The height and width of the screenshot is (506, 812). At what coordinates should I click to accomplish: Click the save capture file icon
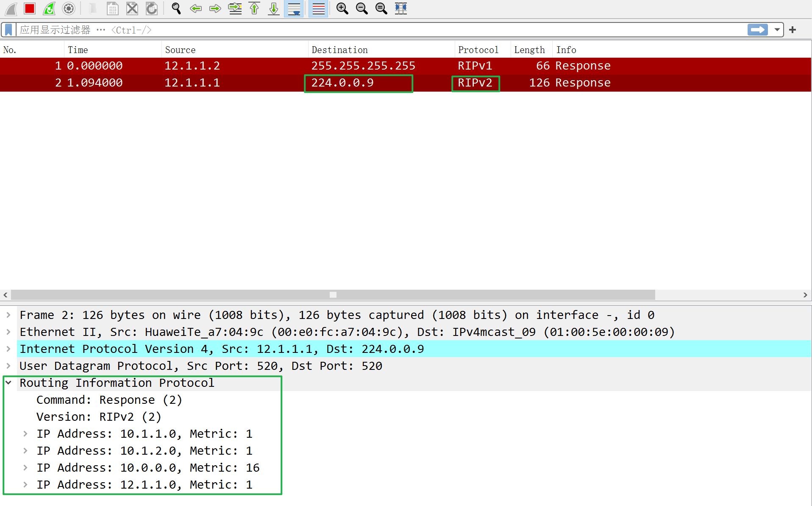(x=112, y=8)
